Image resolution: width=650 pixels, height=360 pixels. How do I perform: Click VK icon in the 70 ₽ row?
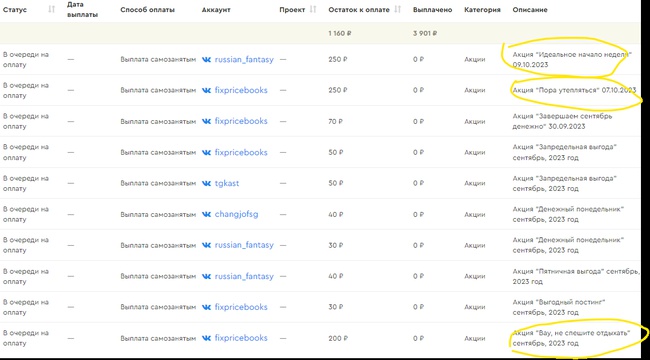tap(206, 122)
